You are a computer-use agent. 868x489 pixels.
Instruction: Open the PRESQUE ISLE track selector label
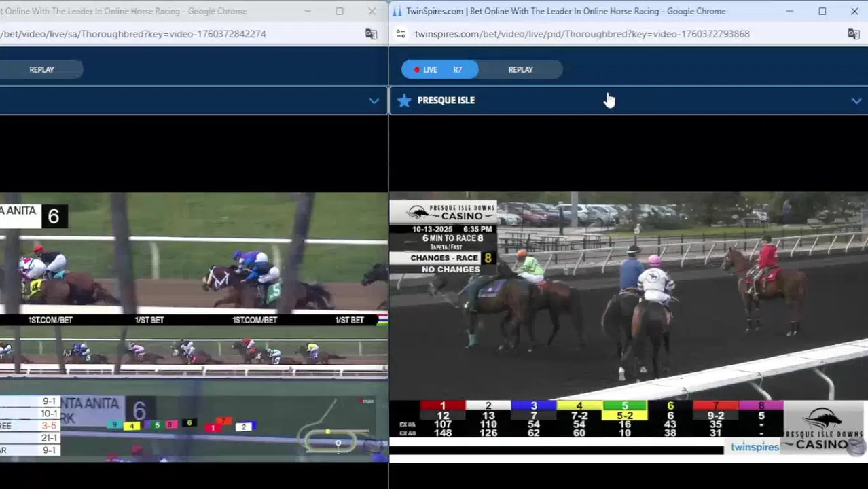tap(446, 101)
